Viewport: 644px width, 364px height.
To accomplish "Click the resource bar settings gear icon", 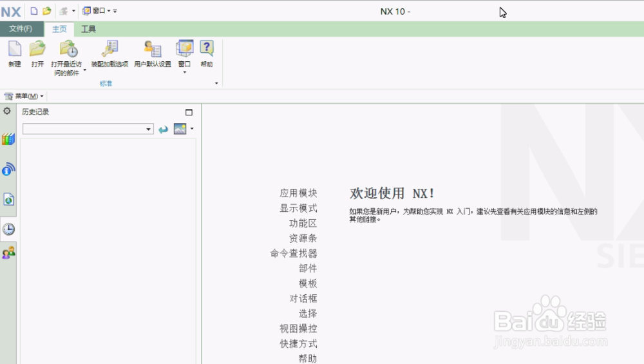I will [7, 111].
